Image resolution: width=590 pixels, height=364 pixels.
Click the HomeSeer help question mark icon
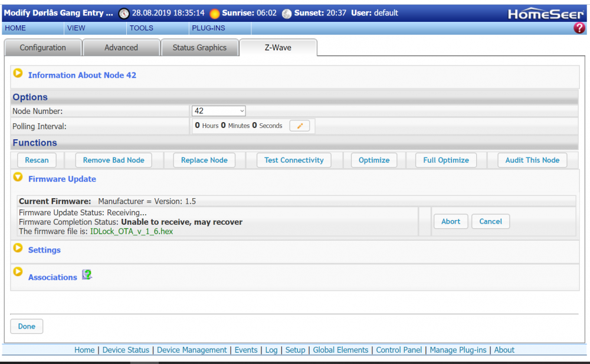point(579,28)
